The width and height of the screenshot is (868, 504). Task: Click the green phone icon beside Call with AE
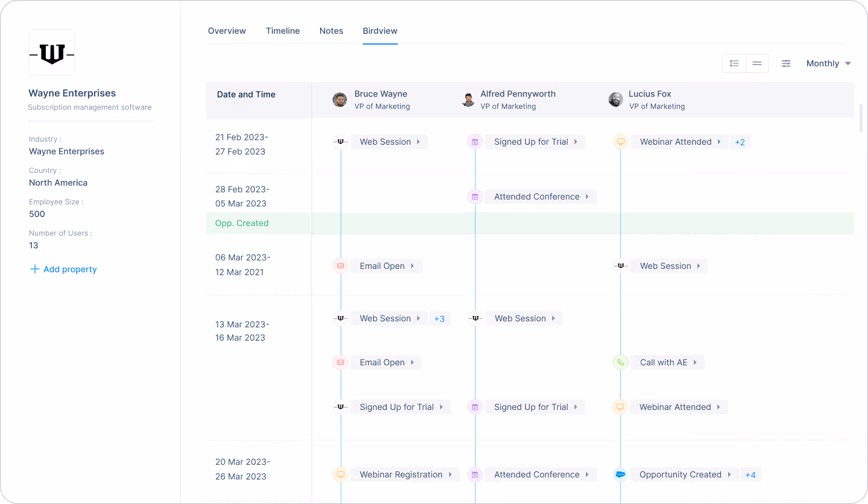coord(621,362)
